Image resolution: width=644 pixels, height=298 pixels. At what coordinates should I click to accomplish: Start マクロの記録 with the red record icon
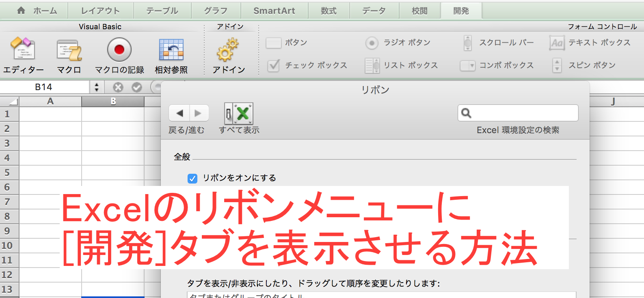pos(119,50)
